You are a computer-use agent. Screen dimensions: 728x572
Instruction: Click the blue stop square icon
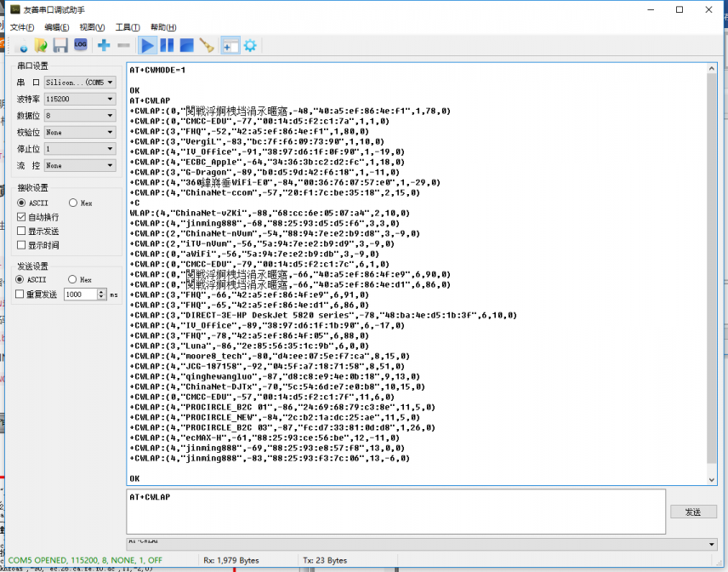186,45
